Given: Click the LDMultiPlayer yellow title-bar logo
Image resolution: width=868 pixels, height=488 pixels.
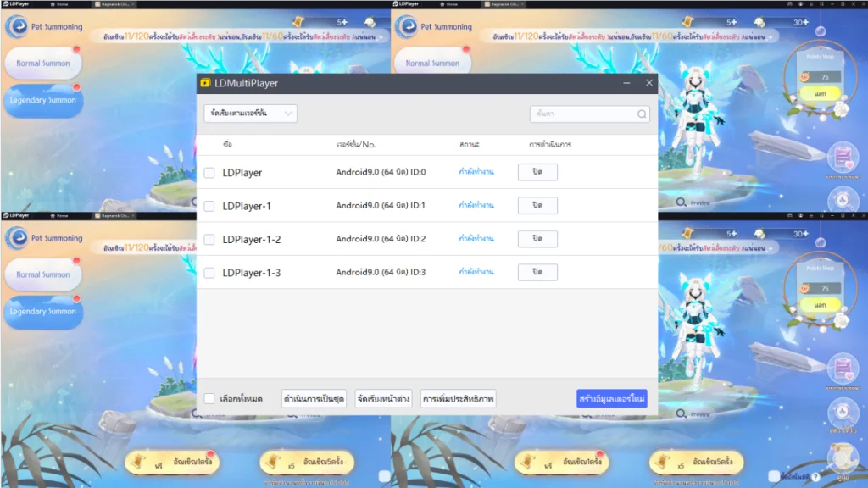Looking at the screenshot, I should click(x=205, y=83).
